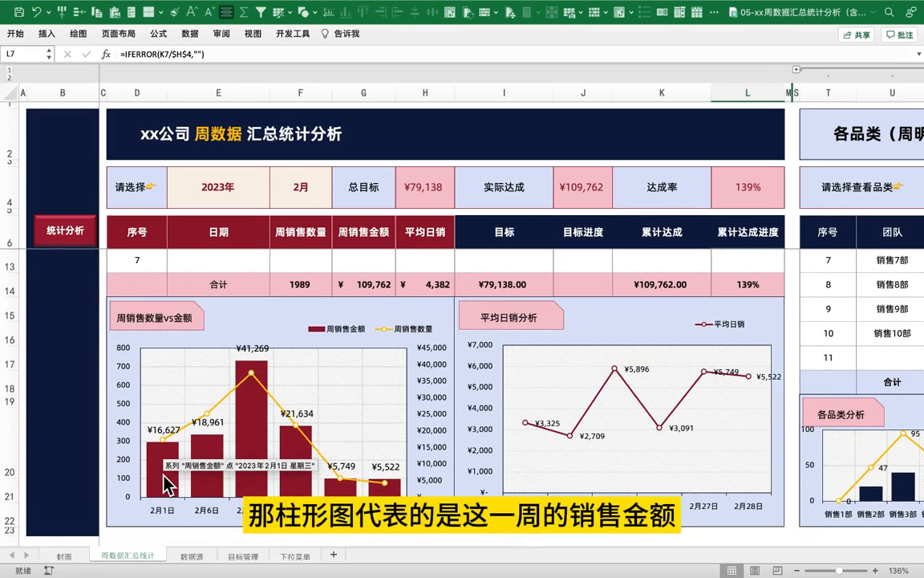Expand the formula bar chevron

pos(918,55)
